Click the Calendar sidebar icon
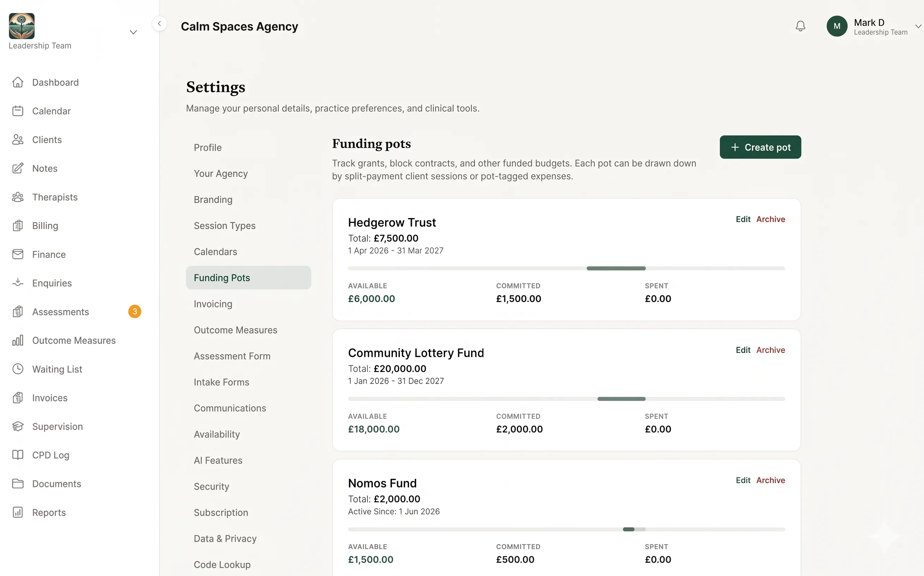This screenshot has width=924, height=576. [18, 111]
